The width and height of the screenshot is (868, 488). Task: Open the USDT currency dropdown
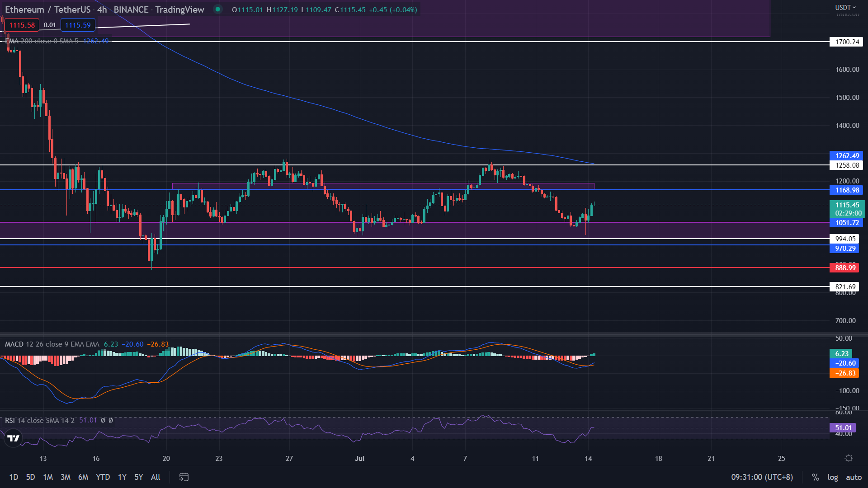coord(845,7)
